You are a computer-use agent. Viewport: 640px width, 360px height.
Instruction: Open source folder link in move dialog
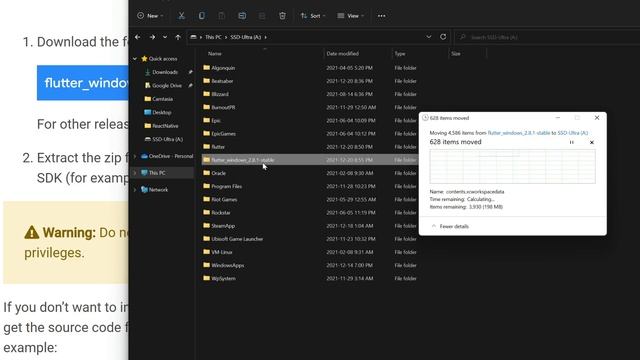(519, 133)
